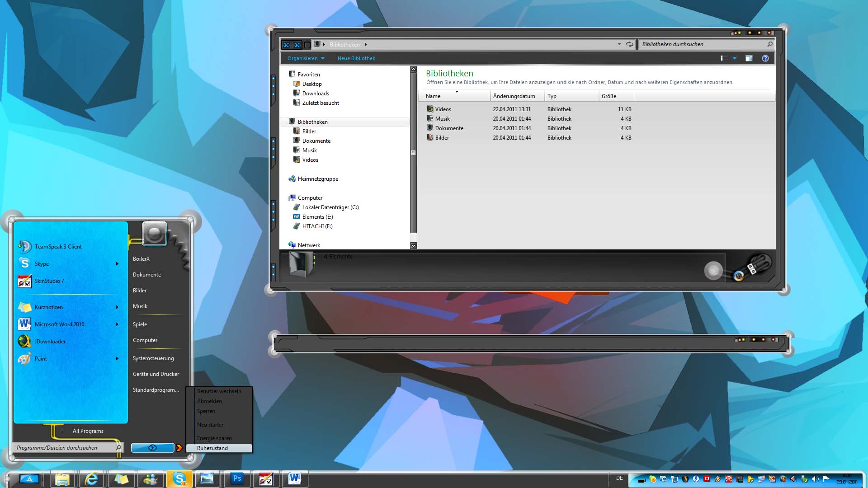Choose Benutzer wechseln in power menu
This screenshot has width=868, height=488.
pos(220,391)
